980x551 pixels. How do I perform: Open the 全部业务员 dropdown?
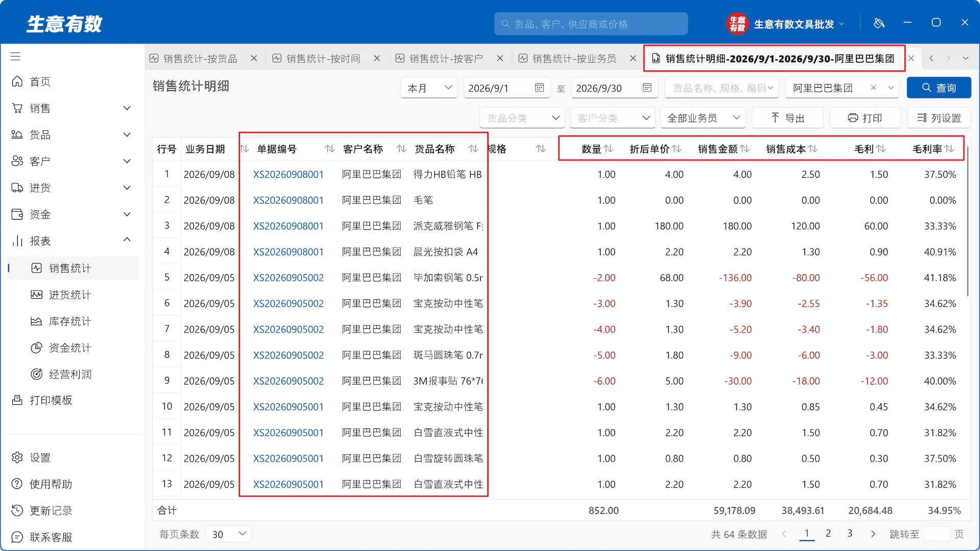tap(703, 118)
